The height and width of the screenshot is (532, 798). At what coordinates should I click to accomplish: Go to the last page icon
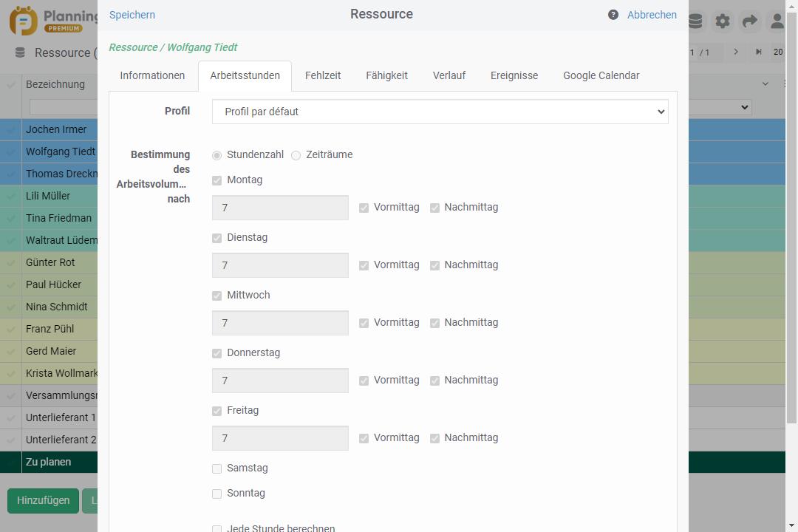[758, 52]
